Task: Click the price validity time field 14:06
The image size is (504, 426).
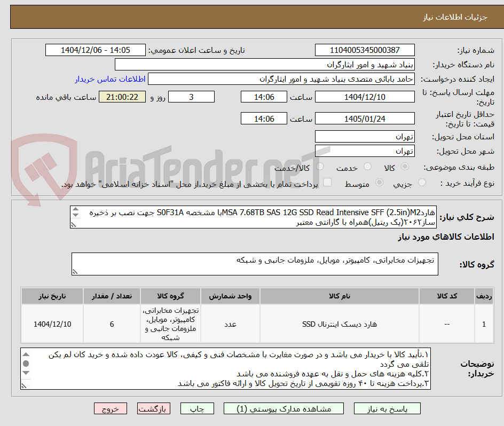Action: 264,119
